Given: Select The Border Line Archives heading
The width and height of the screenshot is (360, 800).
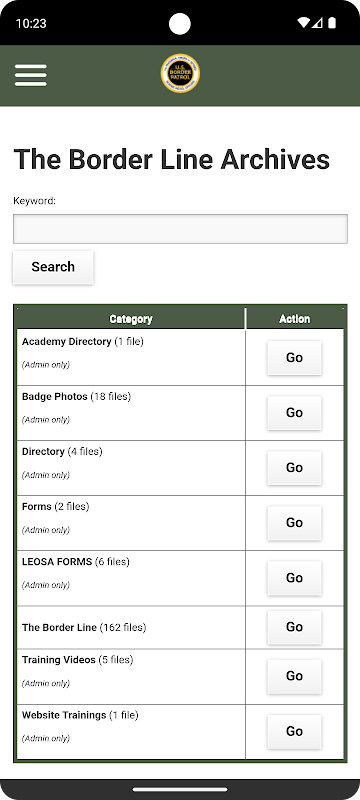Looking at the screenshot, I should point(171,159).
